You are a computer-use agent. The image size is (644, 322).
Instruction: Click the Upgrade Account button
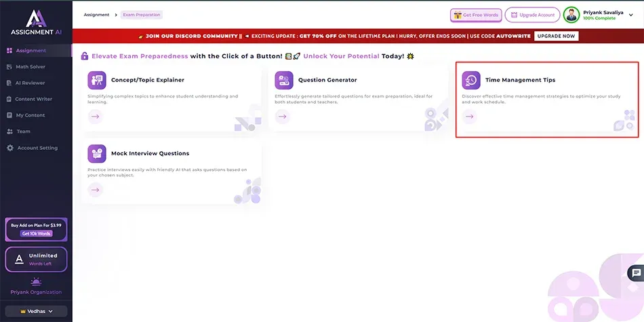tap(532, 15)
